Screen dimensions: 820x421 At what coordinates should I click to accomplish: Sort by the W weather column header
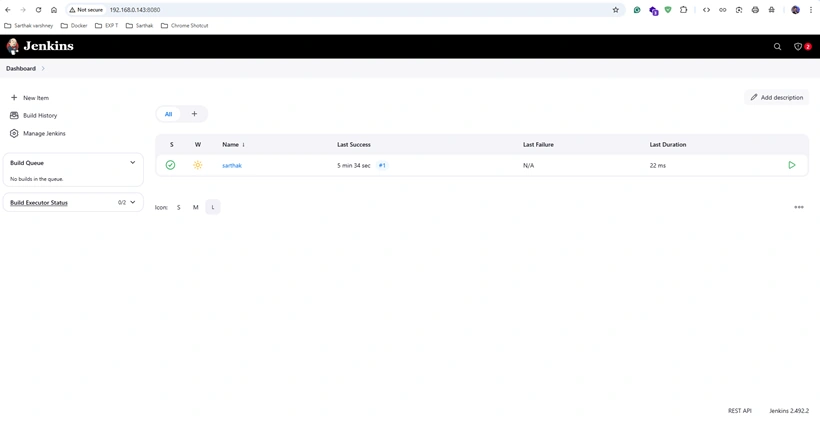[x=198, y=144]
